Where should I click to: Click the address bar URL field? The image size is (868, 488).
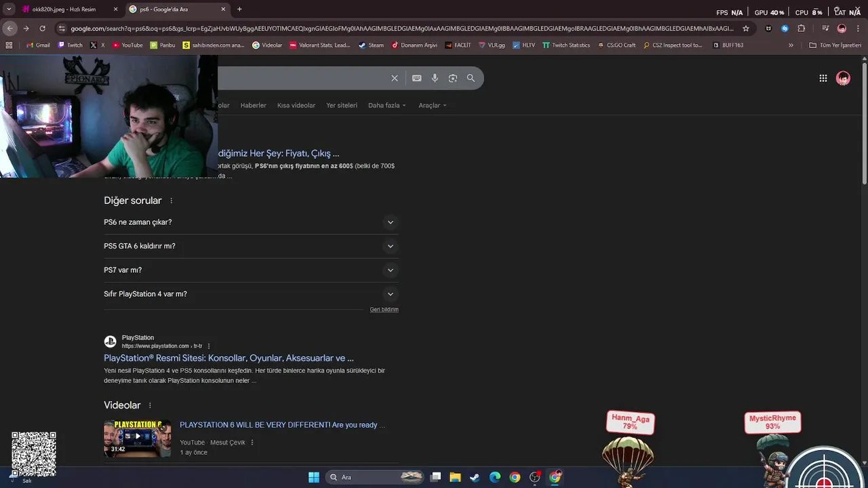401,28
